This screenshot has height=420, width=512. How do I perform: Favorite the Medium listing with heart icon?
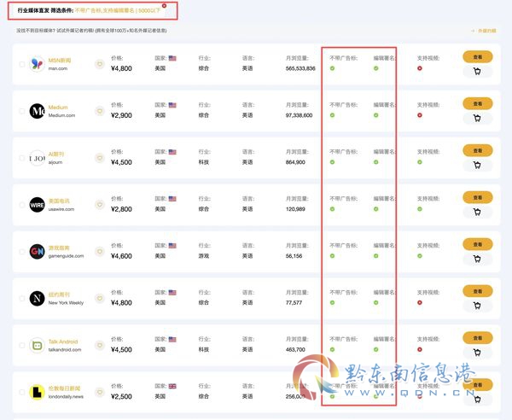pyautogui.click(x=100, y=111)
